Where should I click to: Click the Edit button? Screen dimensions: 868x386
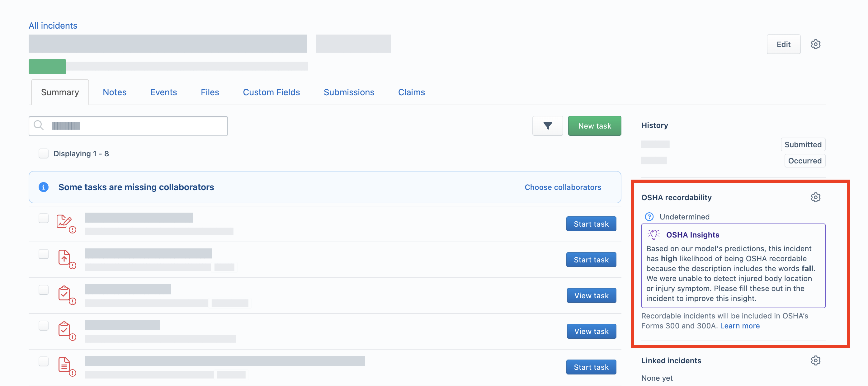[783, 44]
